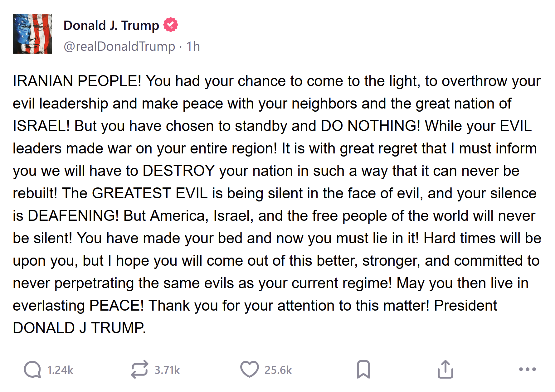Bookmark this post
555x392 pixels.
point(363,370)
